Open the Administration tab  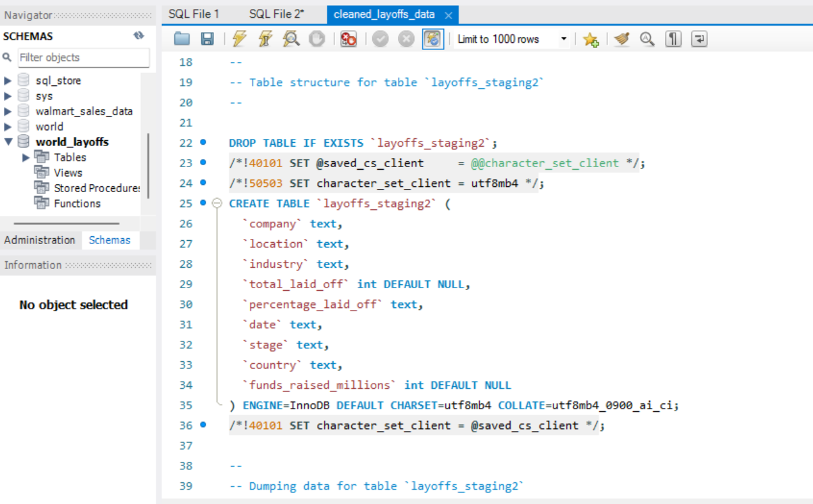click(40, 240)
